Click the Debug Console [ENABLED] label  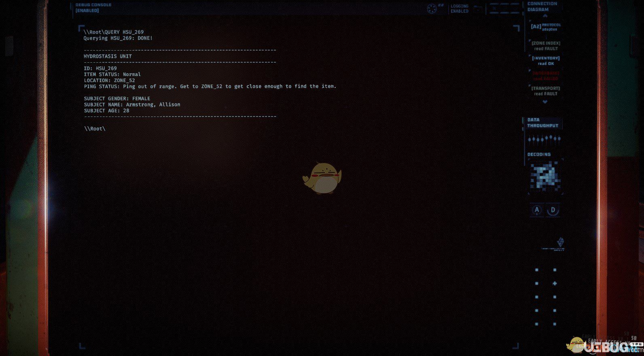pyautogui.click(x=93, y=8)
